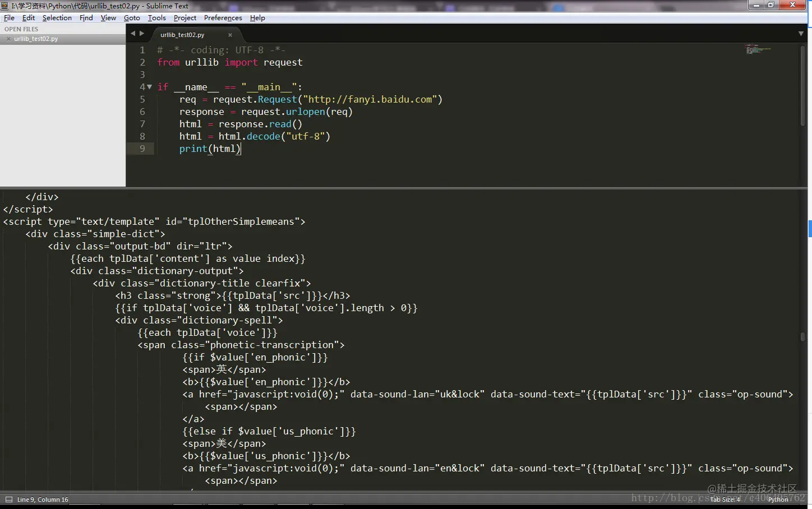812x509 pixels.
Task: Click the 'html = response.read()' line
Action: click(241, 124)
